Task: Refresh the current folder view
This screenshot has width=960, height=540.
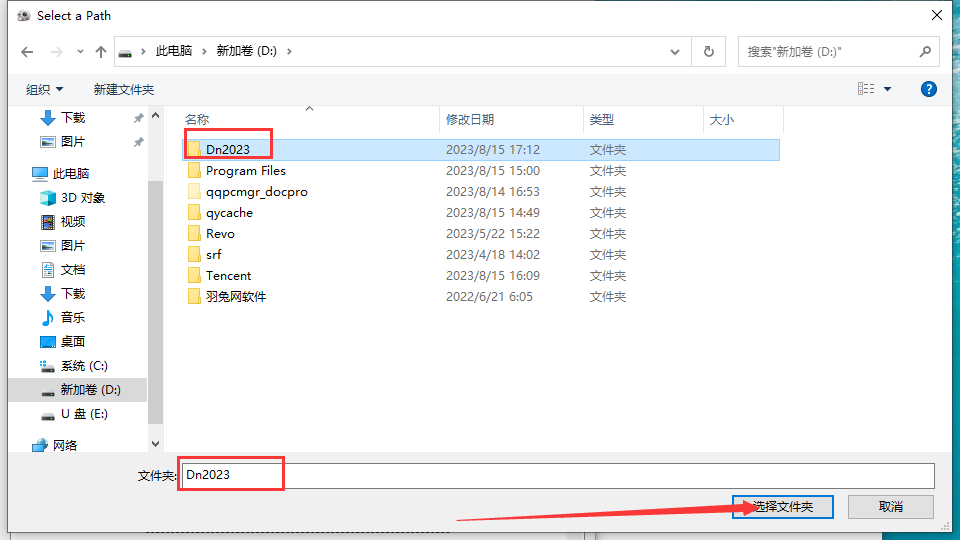Action: click(x=709, y=51)
